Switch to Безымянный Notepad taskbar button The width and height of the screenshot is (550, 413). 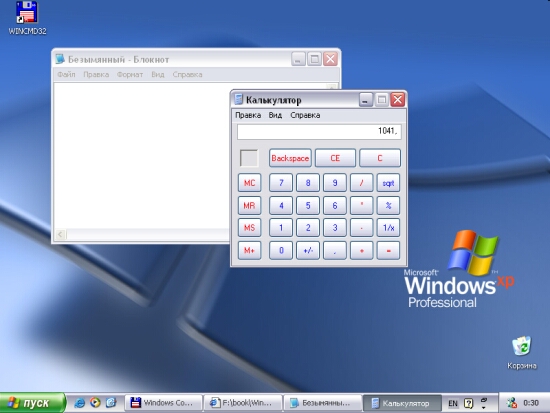pyautogui.click(x=323, y=403)
